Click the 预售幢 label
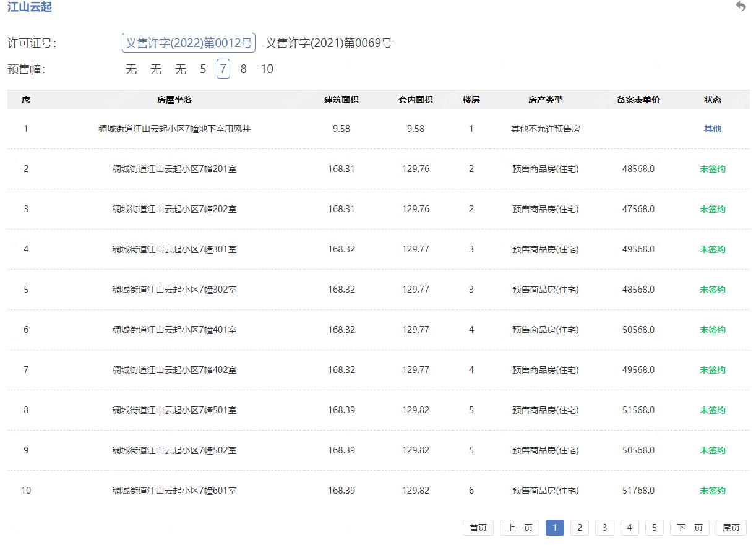Viewport: 756px width, 545px height. pyautogui.click(x=27, y=69)
